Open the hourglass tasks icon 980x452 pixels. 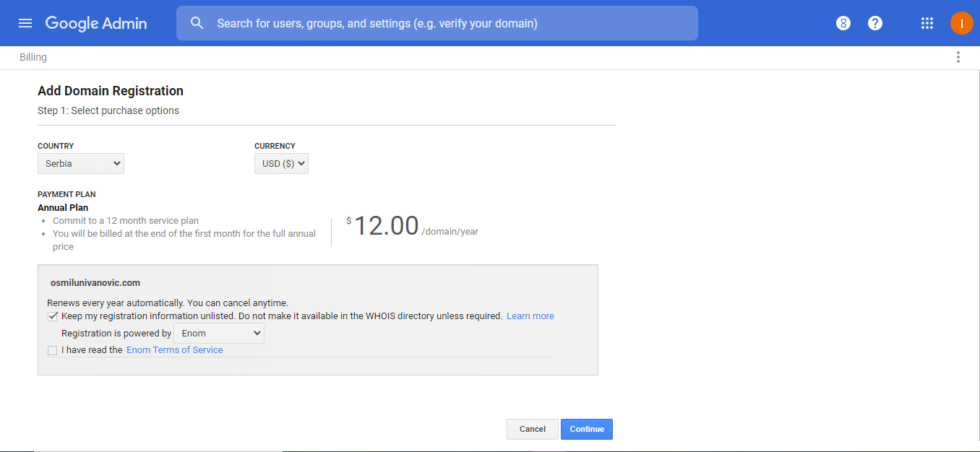pos(843,23)
